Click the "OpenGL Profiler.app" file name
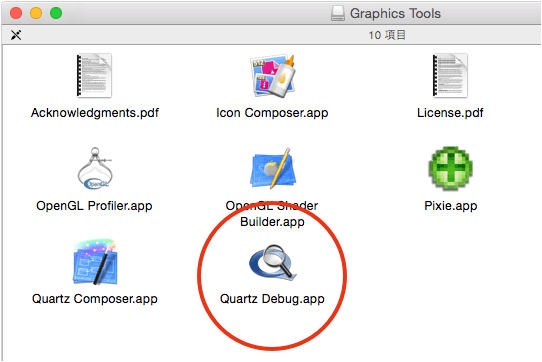542x362 pixels. pyautogui.click(x=94, y=206)
